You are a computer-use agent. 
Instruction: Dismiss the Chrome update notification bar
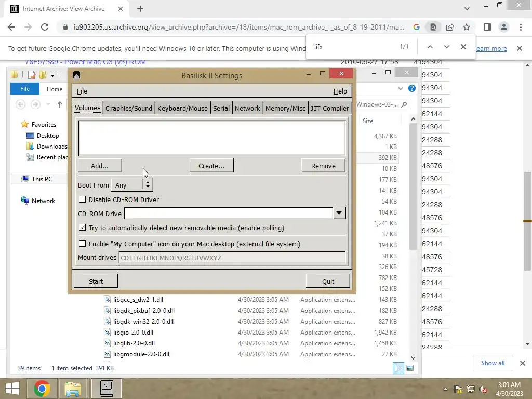click(x=520, y=48)
